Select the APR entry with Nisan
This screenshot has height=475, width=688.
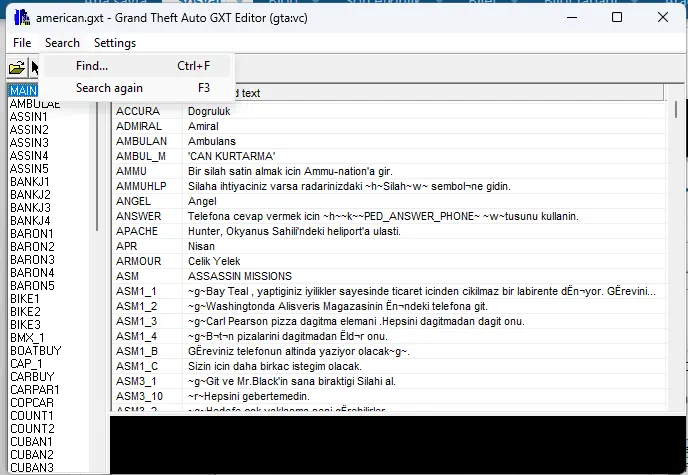pyautogui.click(x=389, y=246)
